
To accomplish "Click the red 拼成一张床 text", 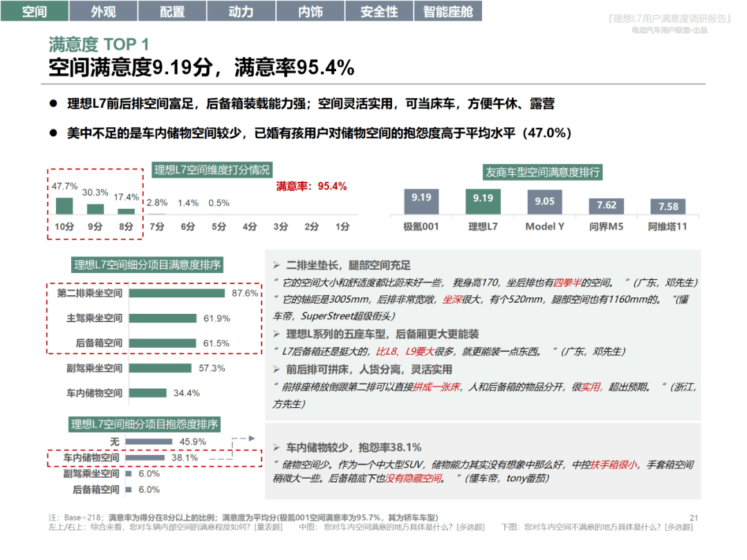I will (436, 387).
